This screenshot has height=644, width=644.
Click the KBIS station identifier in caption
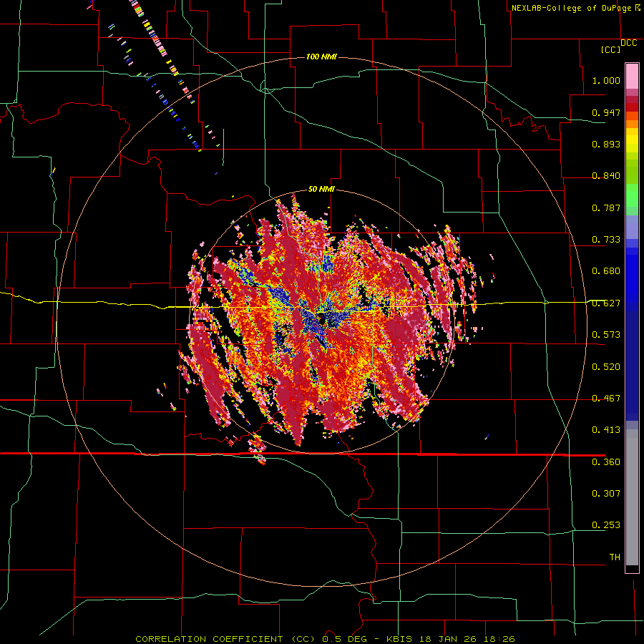401,639
